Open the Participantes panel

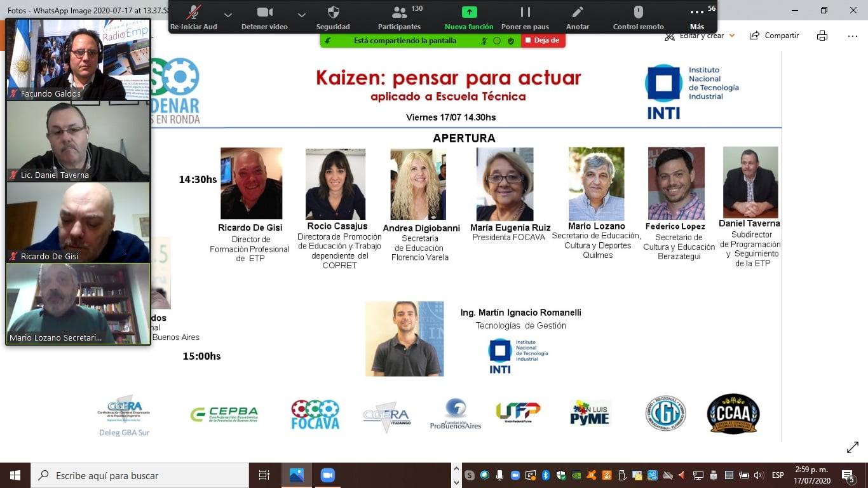399,17
